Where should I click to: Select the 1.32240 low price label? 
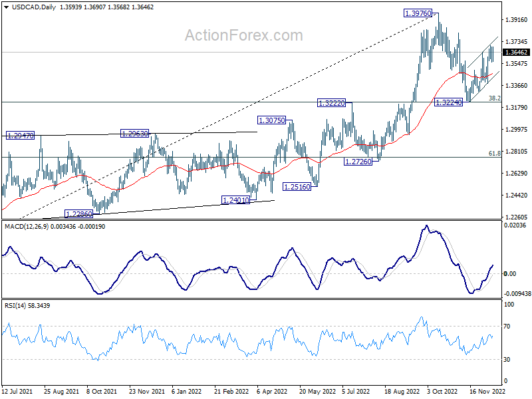pyautogui.click(x=448, y=102)
